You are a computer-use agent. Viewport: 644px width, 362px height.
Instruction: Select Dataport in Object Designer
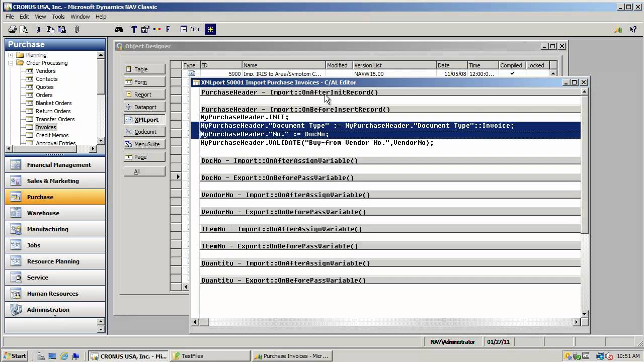(x=144, y=107)
